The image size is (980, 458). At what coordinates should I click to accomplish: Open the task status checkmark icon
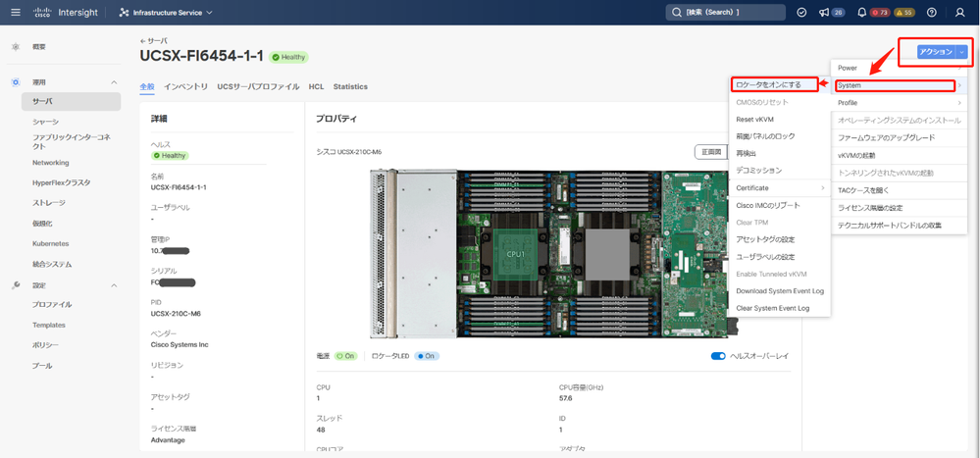pyautogui.click(x=801, y=13)
